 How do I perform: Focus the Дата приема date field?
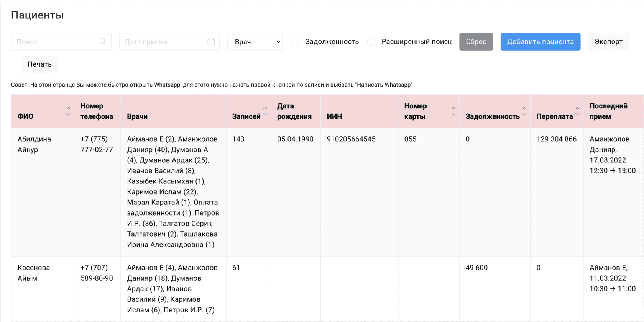click(163, 42)
